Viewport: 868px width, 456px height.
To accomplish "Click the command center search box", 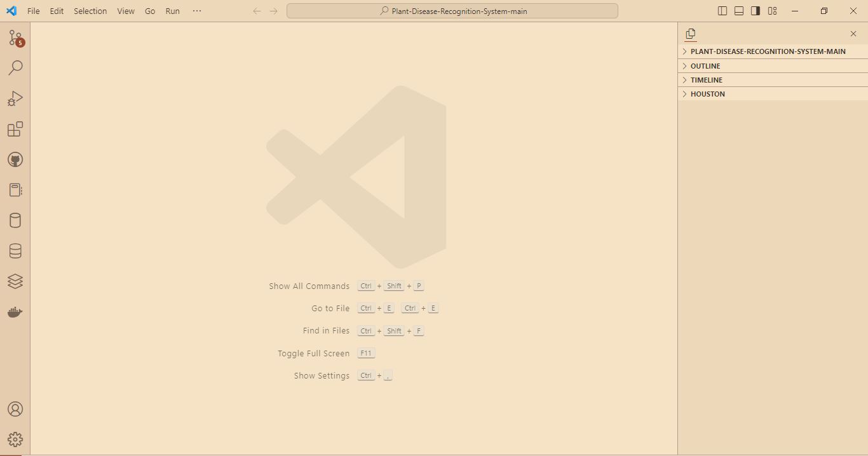I will [x=452, y=11].
